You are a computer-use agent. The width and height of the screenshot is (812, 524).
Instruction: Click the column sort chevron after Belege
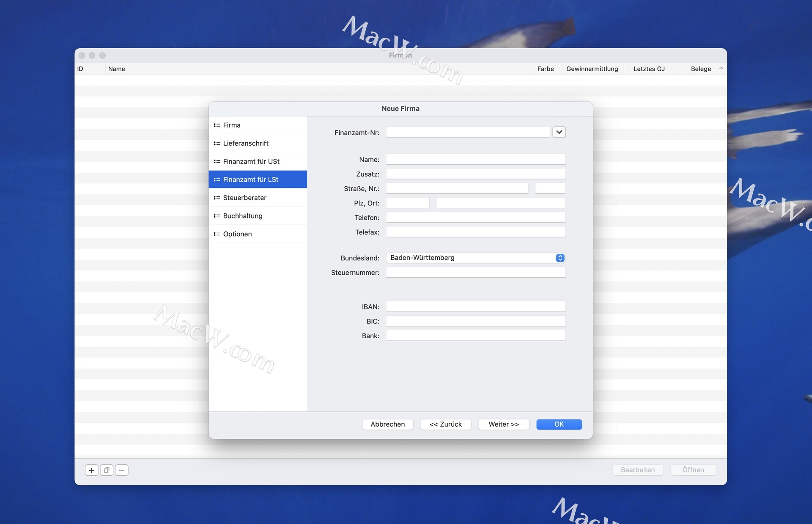(721, 69)
